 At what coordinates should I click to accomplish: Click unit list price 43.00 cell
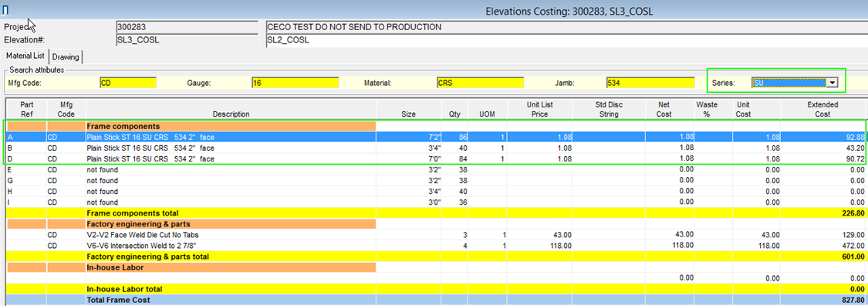(540, 234)
